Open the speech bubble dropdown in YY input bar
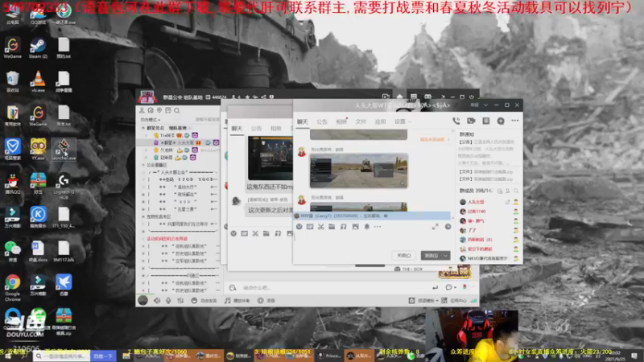The height and width of the screenshot is (362, 644). 451,287
